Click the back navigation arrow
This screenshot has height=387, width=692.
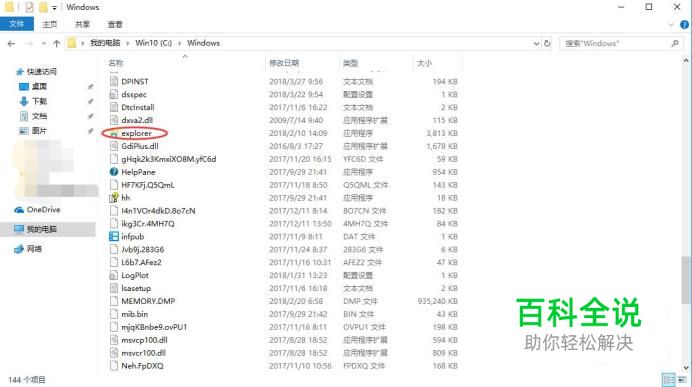[11, 43]
